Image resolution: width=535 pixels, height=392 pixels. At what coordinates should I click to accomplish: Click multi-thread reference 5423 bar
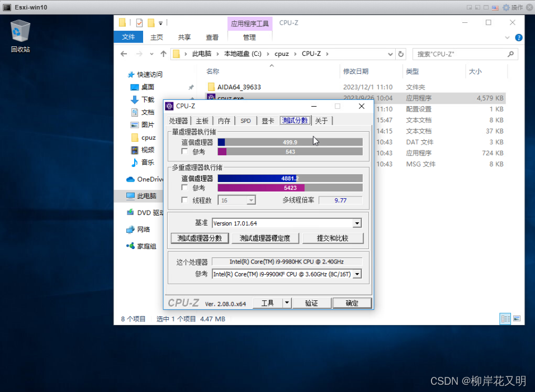pyautogui.click(x=290, y=188)
